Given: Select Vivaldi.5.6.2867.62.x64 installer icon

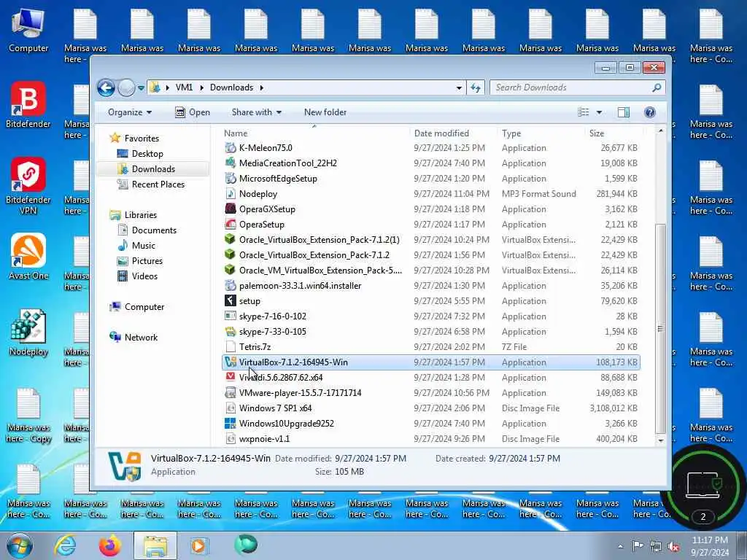Looking at the screenshot, I should (x=231, y=377).
